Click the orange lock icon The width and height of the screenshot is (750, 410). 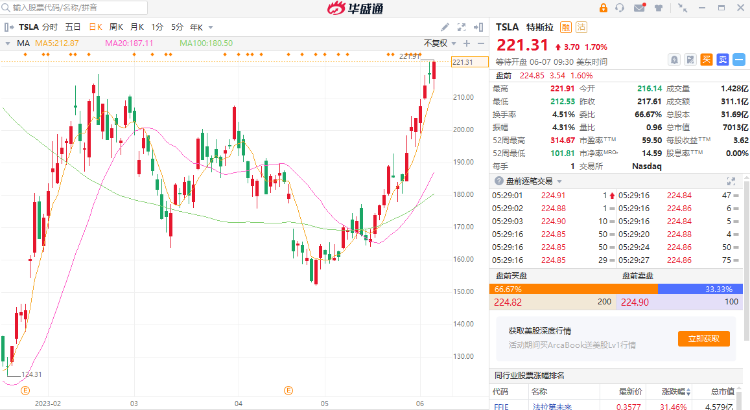603,8
